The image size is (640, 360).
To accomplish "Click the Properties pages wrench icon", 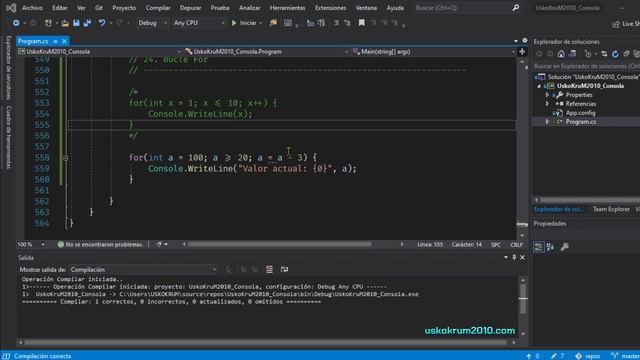I will coord(565,247).
